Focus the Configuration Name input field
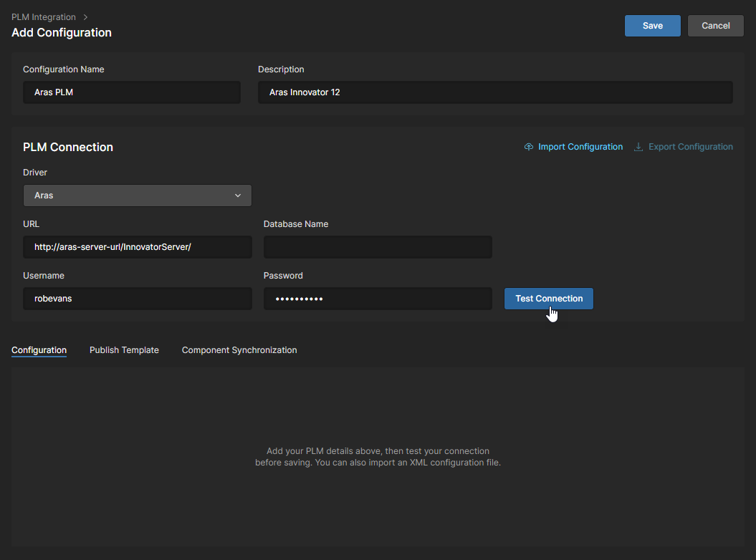 click(132, 92)
